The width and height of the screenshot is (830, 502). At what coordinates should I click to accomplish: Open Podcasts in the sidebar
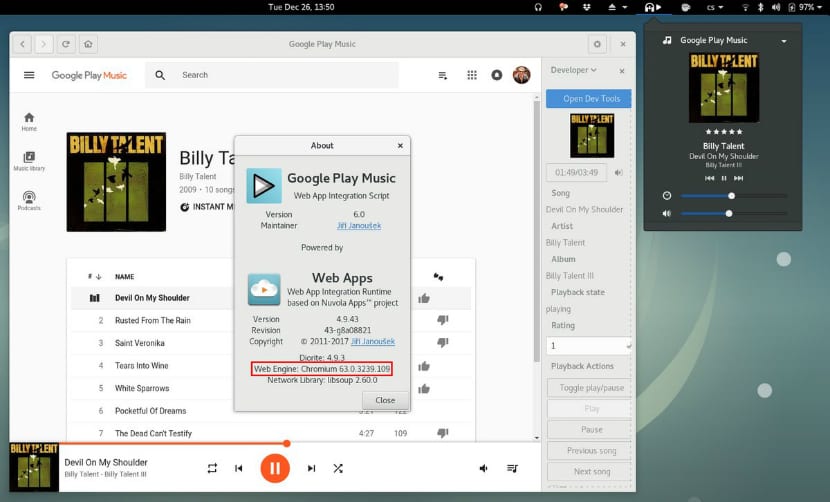coord(29,201)
